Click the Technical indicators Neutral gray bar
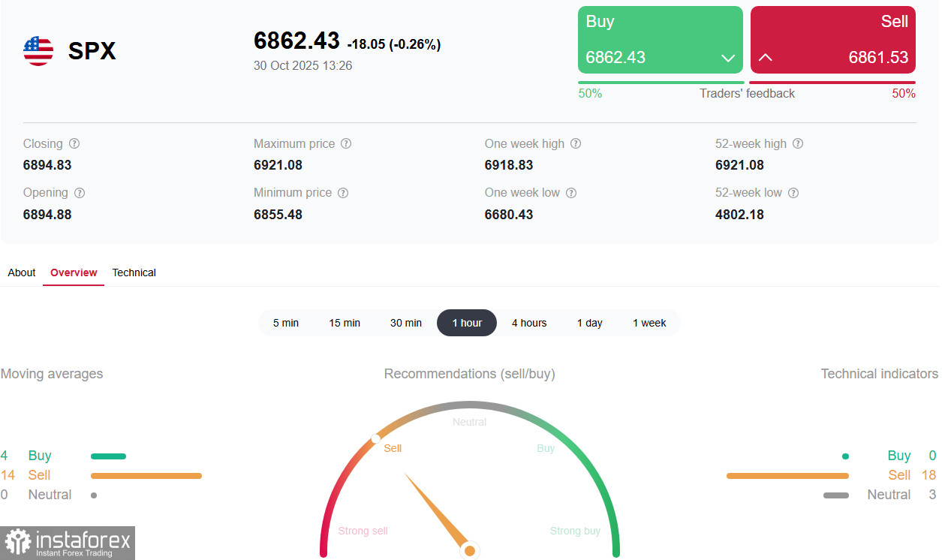Screen dimensions: 942x560 pyautogui.click(x=836, y=495)
